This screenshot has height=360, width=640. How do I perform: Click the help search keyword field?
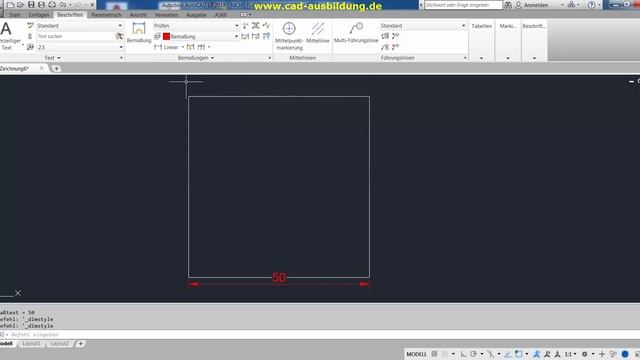pyautogui.click(x=463, y=5)
